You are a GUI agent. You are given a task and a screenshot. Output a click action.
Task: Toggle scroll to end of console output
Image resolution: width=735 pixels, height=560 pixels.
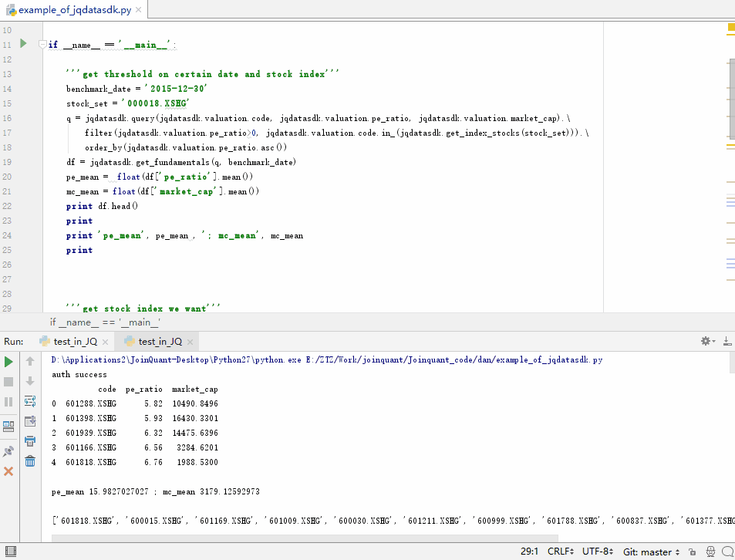(30, 421)
